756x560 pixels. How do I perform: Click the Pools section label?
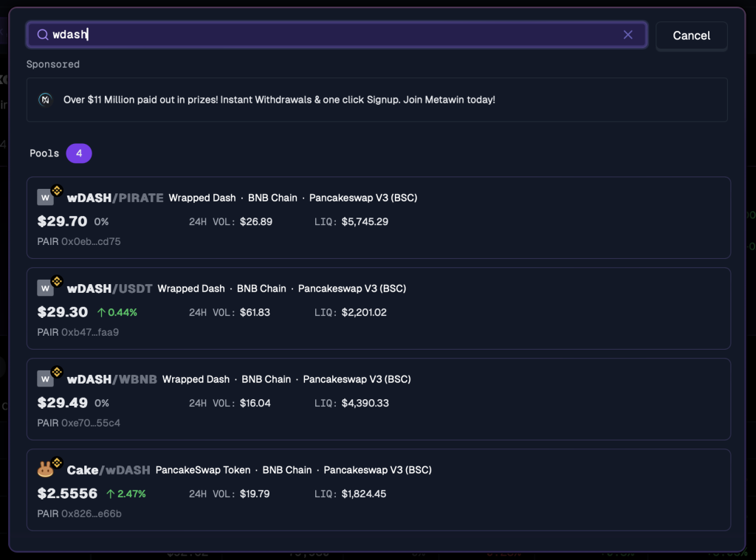(x=44, y=153)
